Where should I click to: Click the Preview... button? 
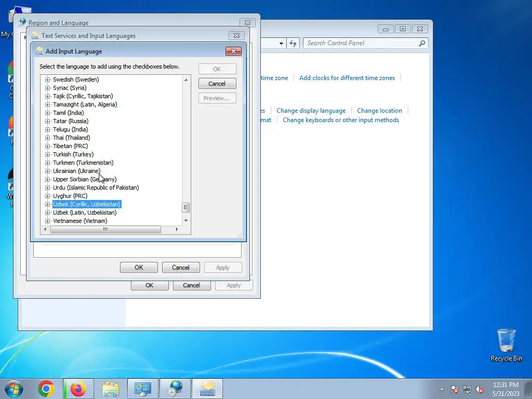[x=217, y=98]
